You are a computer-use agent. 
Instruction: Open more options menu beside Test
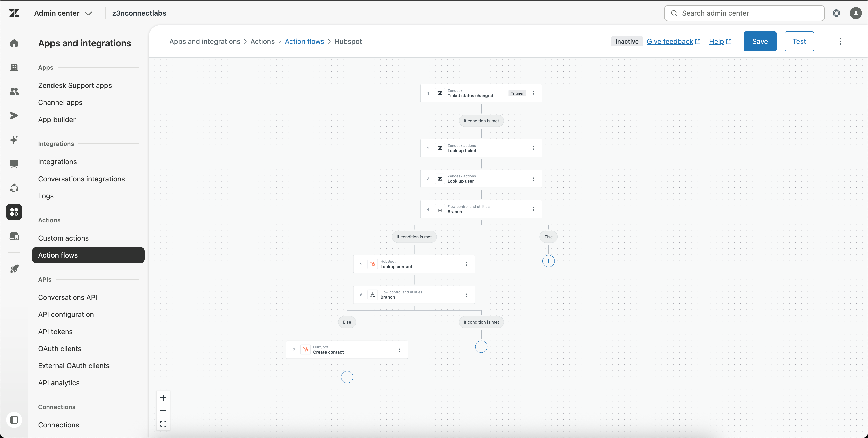pos(840,41)
